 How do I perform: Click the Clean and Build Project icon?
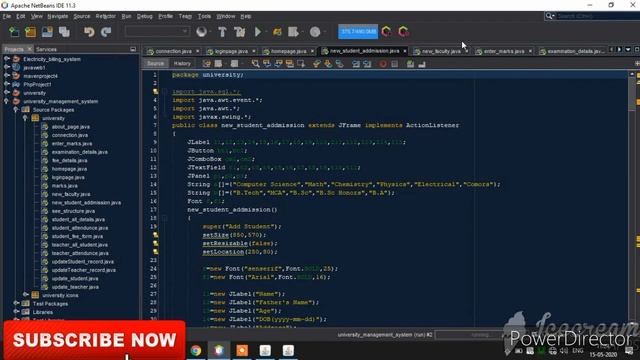240,32
